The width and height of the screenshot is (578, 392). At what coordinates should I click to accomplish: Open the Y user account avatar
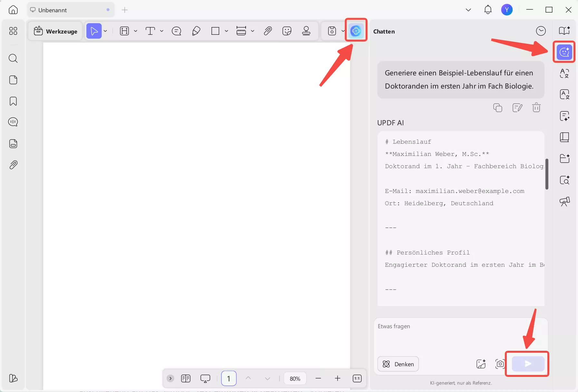[507, 10]
